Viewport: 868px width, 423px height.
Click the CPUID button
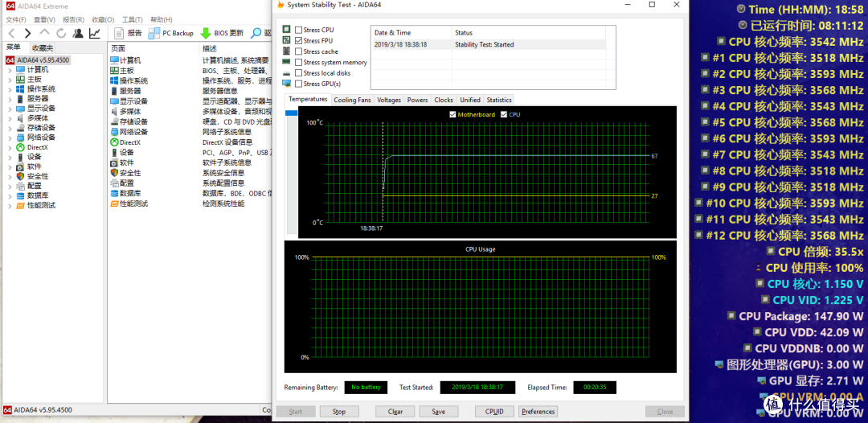(494, 412)
